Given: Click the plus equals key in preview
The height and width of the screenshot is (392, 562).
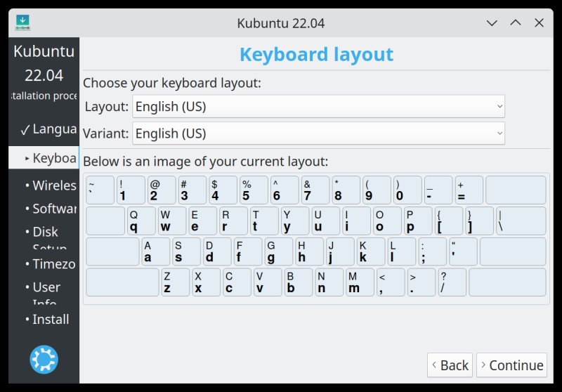Looking at the screenshot, I should (469, 190).
